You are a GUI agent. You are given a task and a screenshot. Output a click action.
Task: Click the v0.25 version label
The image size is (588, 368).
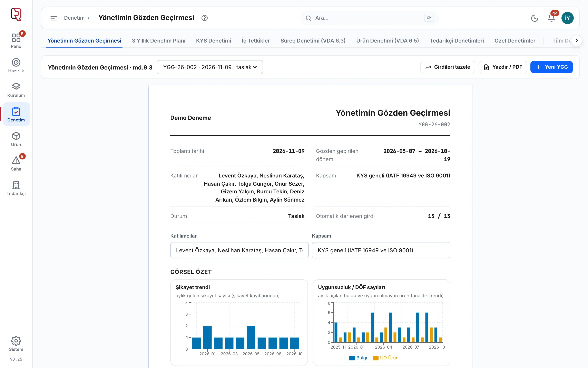(x=16, y=359)
